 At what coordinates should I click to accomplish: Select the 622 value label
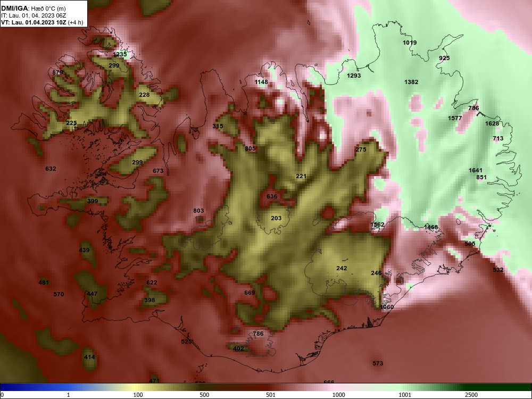point(152,282)
